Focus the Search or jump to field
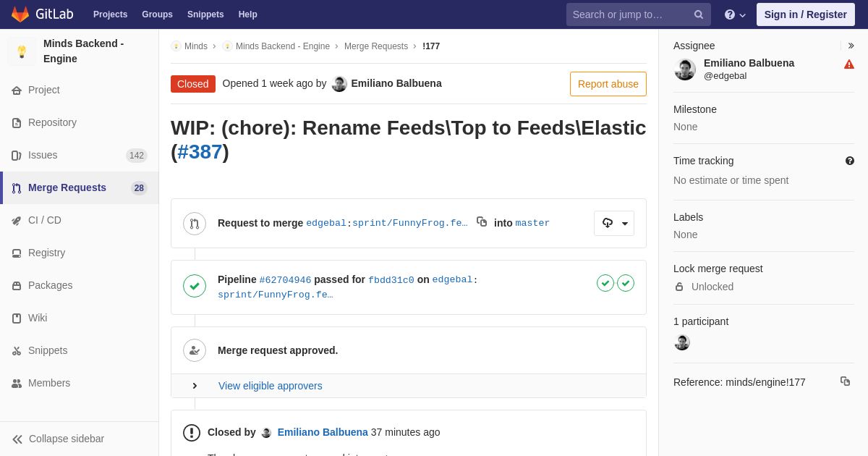The width and height of the screenshot is (868, 456). (628, 14)
